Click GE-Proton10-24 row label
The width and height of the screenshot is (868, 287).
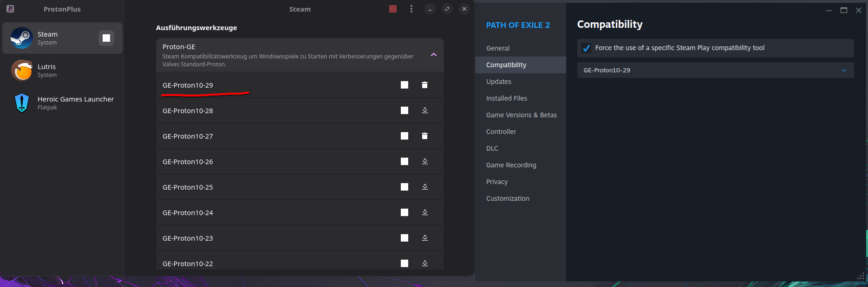click(188, 213)
